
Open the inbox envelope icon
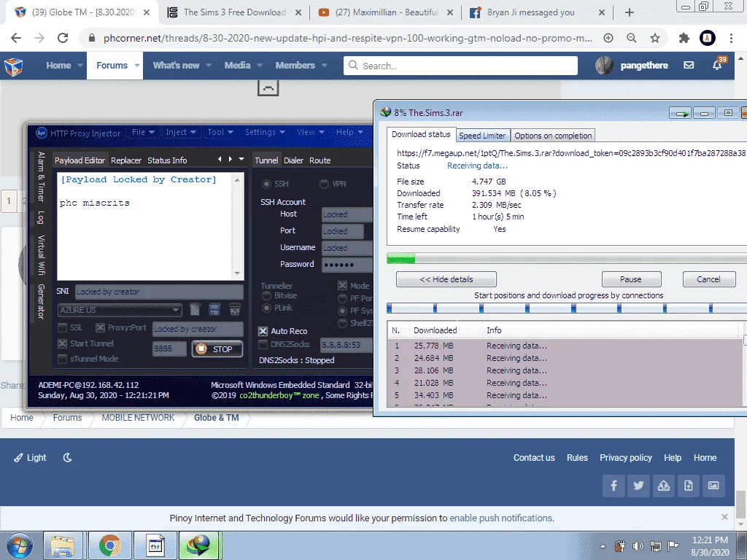pos(689,65)
